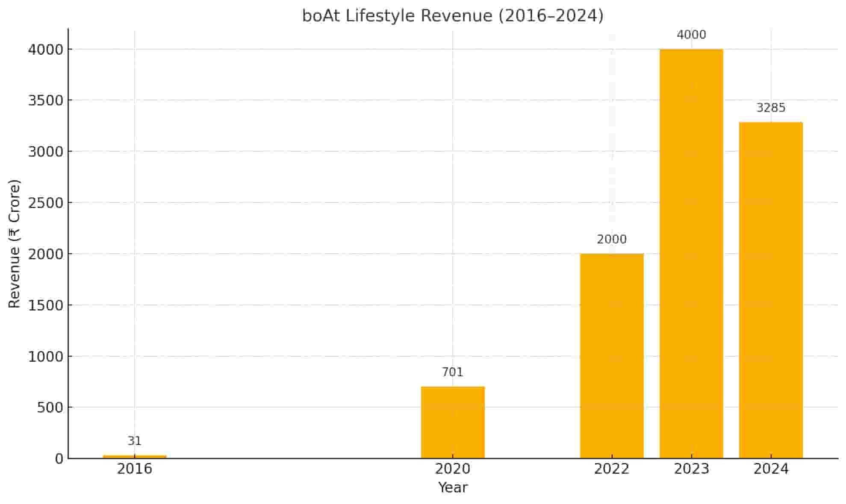Viewport: 846px width, 504px height.
Task: Click the x-axis tick label '2024'
Action: [771, 469]
